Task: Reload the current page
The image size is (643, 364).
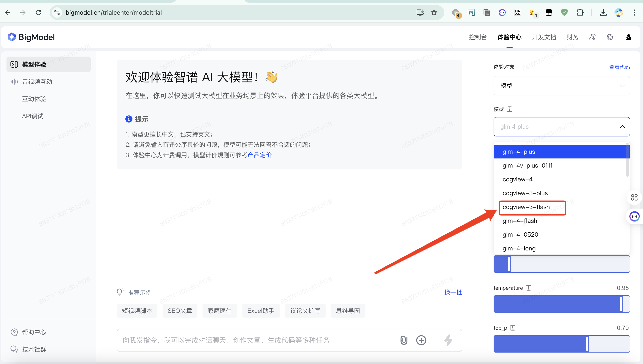Action: (x=38, y=13)
